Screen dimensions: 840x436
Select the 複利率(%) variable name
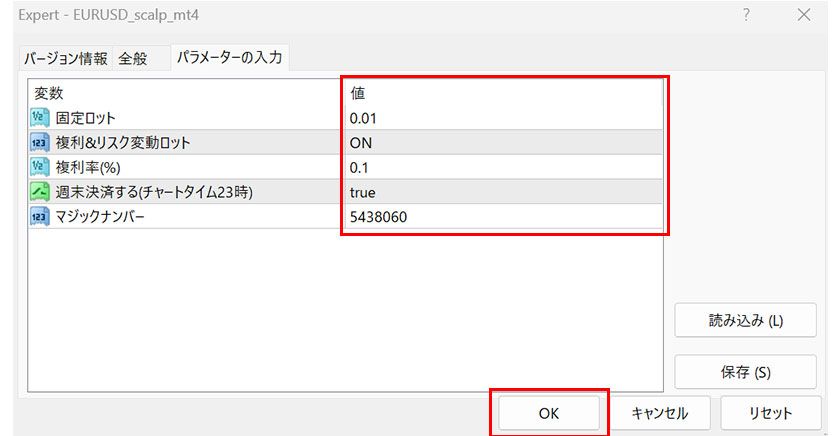(x=88, y=167)
